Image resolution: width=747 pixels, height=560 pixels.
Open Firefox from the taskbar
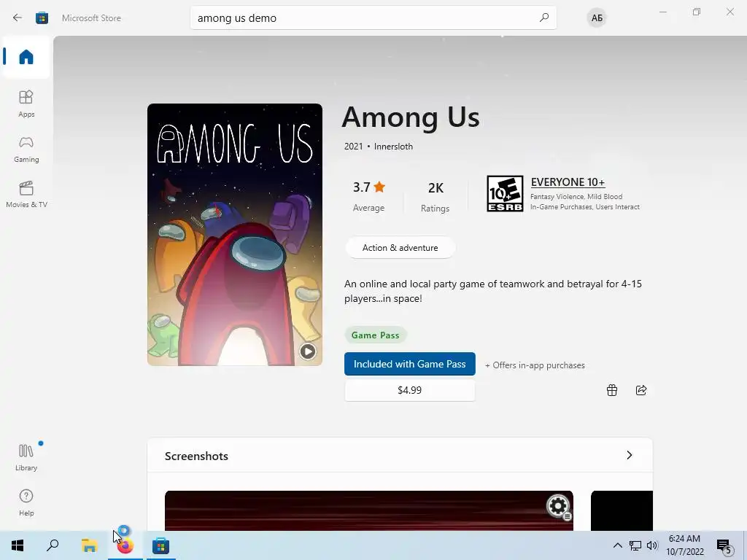click(125, 545)
